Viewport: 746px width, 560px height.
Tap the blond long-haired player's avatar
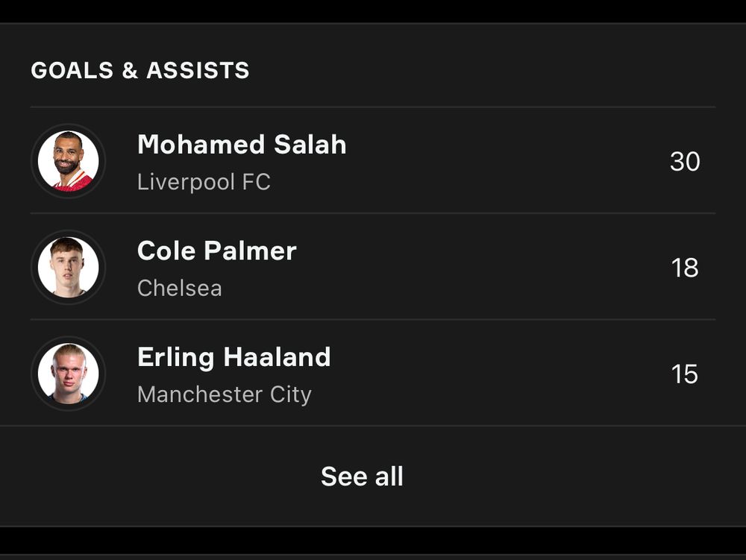click(x=68, y=374)
